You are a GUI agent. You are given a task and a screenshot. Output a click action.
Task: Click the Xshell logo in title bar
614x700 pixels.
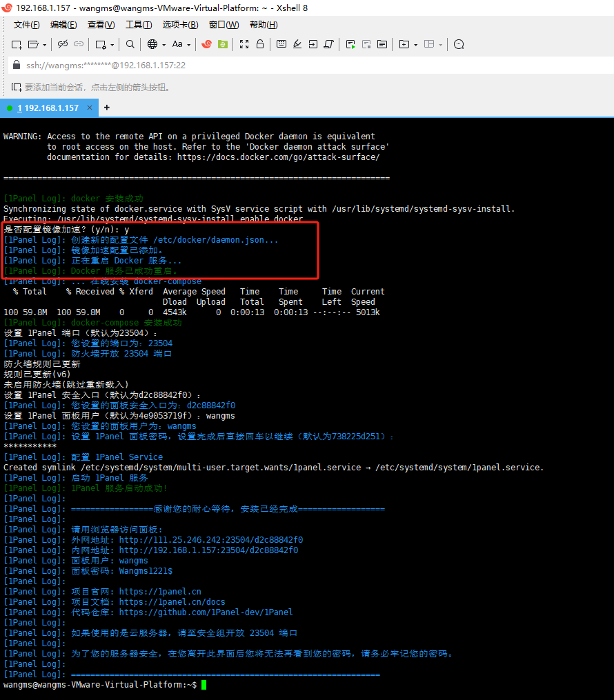point(7,8)
